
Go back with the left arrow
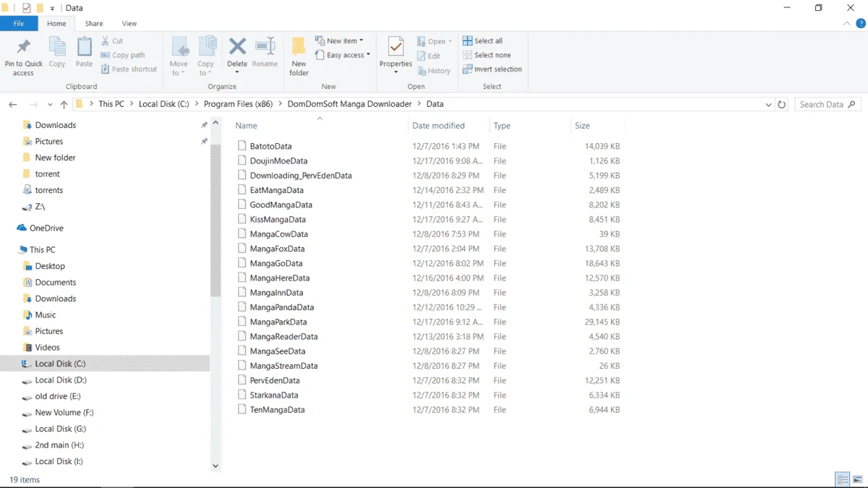(x=13, y=104)
